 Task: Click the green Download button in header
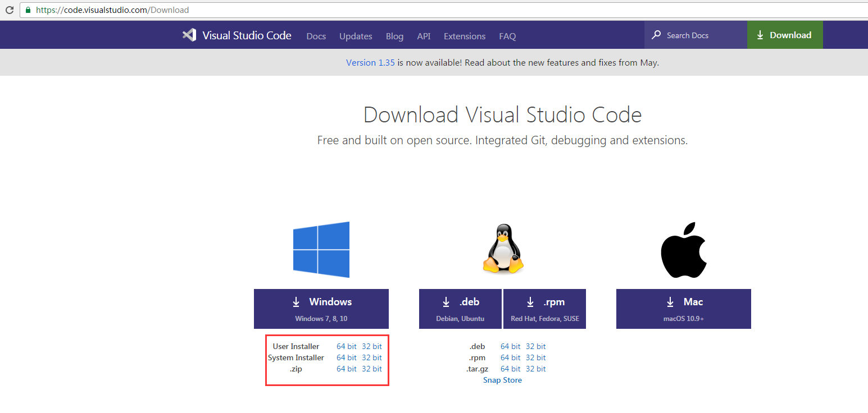pyautogui.click(x=785, y=35)
